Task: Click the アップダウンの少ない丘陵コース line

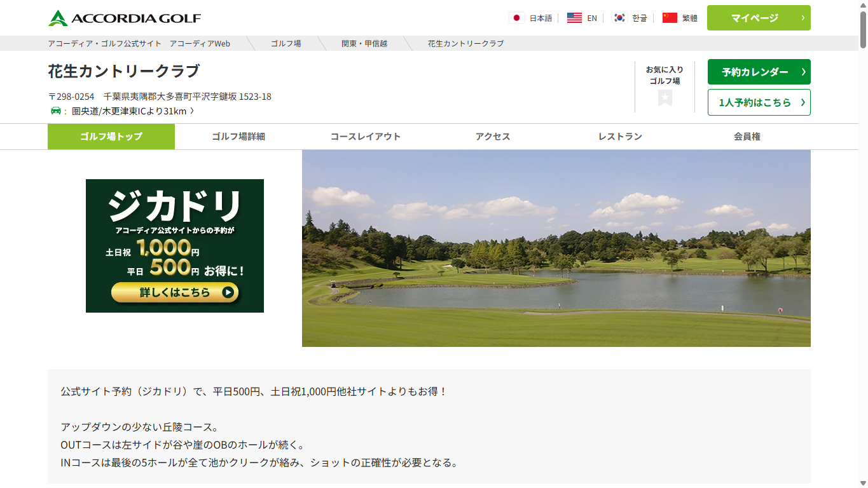Action: (139, 427)
